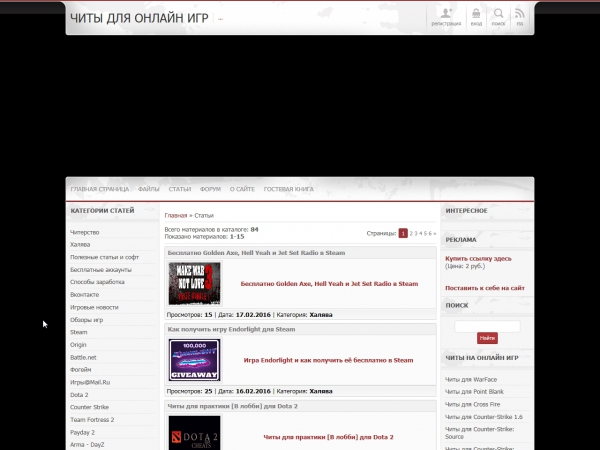Viewport: 600px width, 450px height.
Task: Open the Team Fortress 2 category
Action: click(x=92, y=420)
